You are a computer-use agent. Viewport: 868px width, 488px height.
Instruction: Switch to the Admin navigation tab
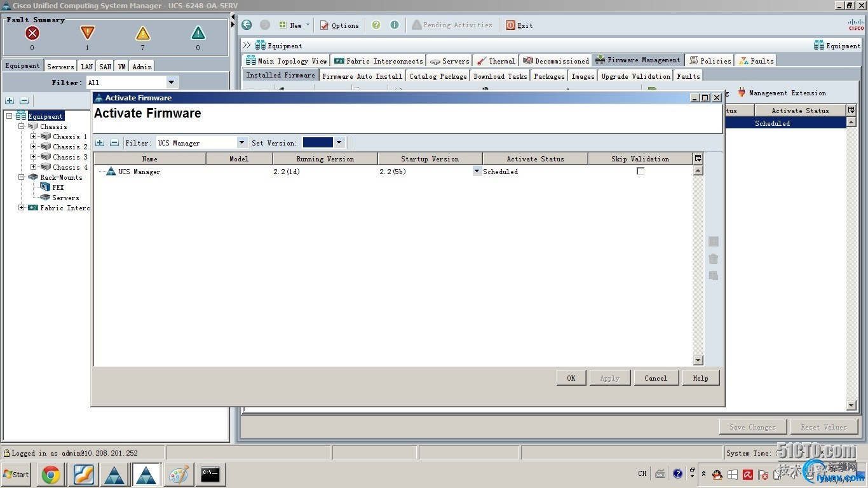142,66
